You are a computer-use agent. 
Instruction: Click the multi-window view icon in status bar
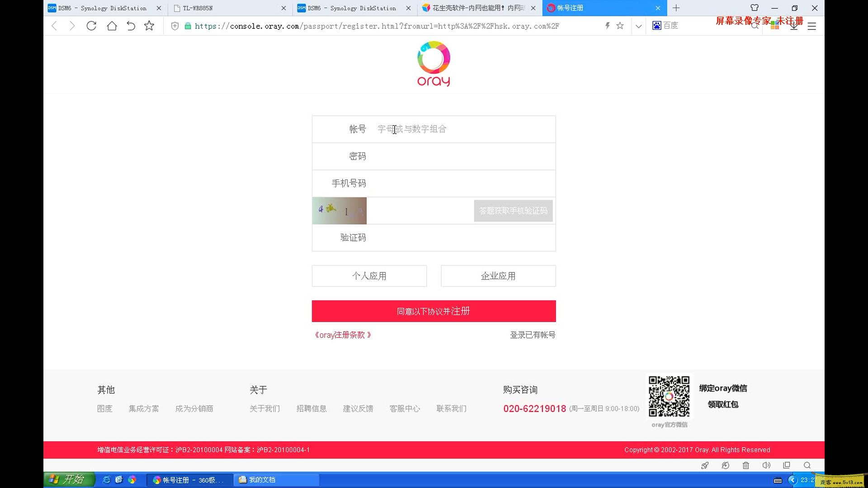(787, 465)
